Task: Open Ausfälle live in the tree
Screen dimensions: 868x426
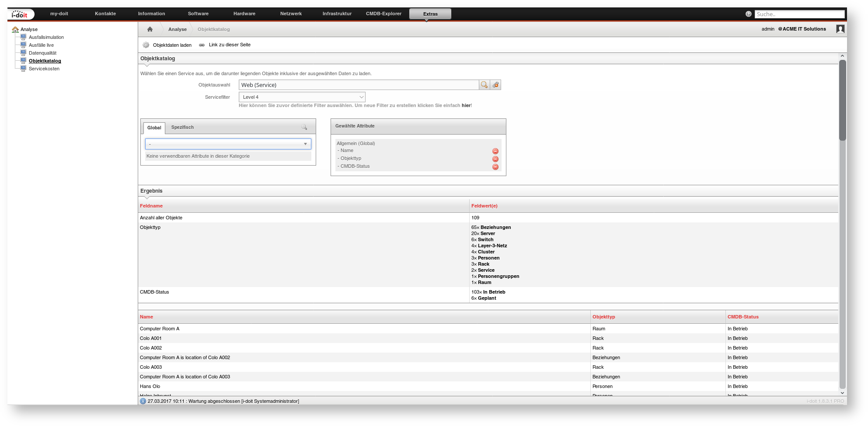Action: pos(41,45)
